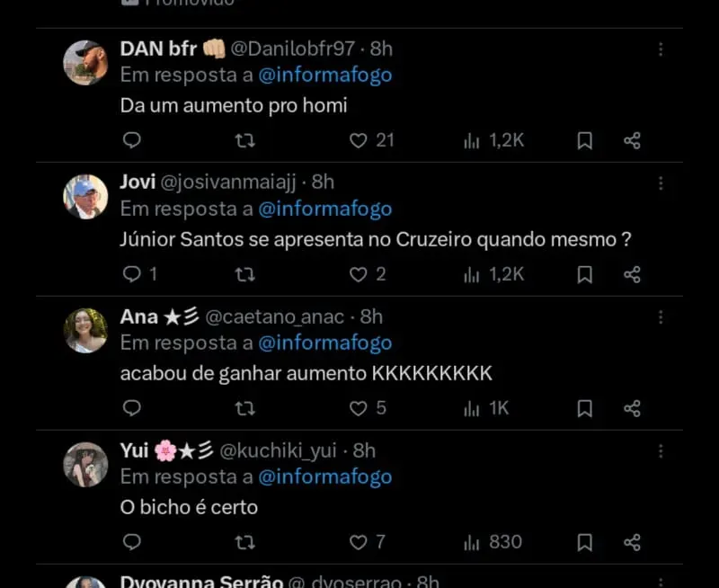The width and height of the screenshot is (719, 588).
Task: Reply to Yui's 'O bicho é certo' tweet
Action: point(132,542)
